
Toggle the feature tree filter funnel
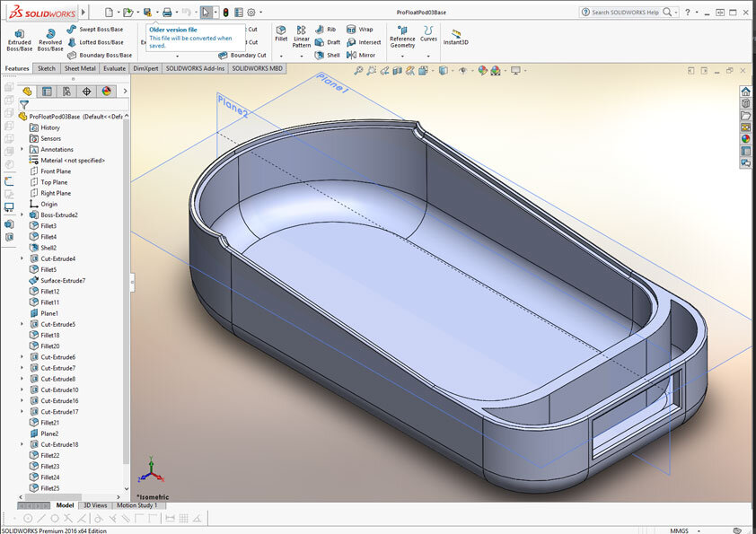pos(24,103)
